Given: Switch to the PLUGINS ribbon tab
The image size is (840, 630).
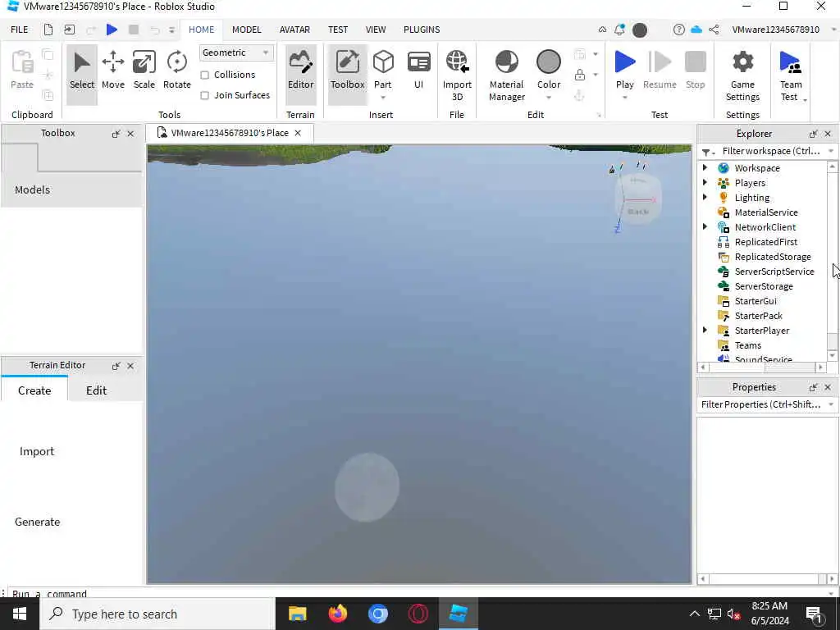Looking at the screenshot, I should click(422, 30).
